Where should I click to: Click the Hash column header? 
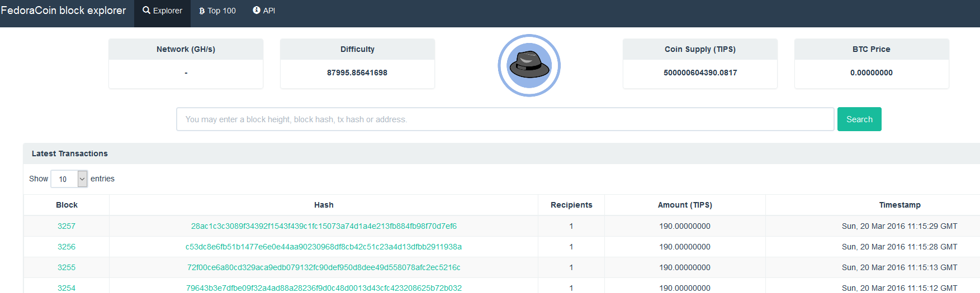pos(324,205)
